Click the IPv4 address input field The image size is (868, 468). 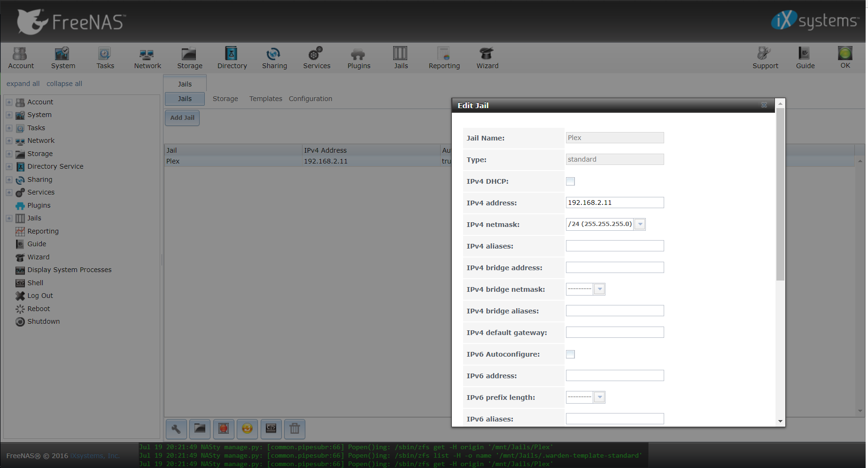click(614, 203)
